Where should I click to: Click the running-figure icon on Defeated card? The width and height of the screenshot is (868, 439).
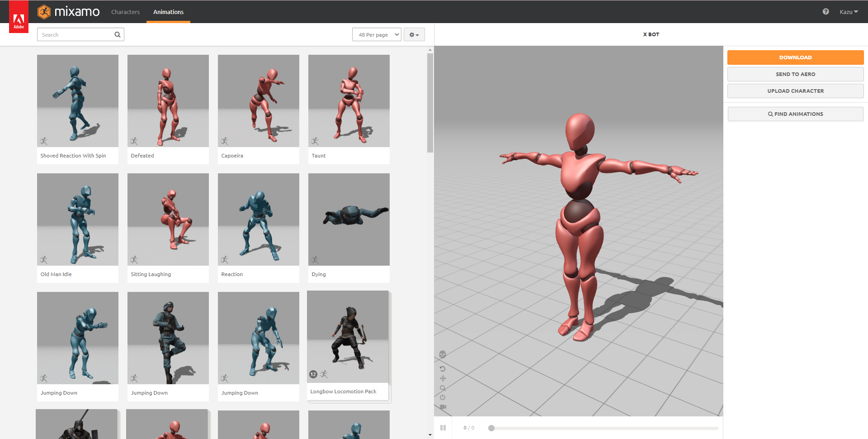click(134, 141)
